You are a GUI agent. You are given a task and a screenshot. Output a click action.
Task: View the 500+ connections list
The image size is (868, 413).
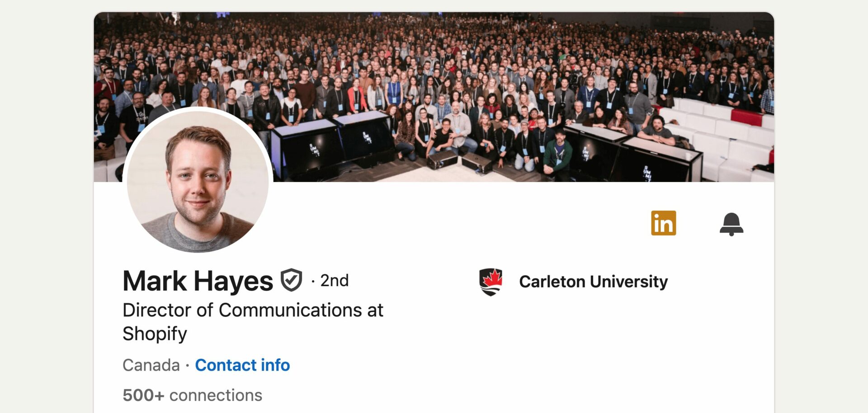coord(192,395)
